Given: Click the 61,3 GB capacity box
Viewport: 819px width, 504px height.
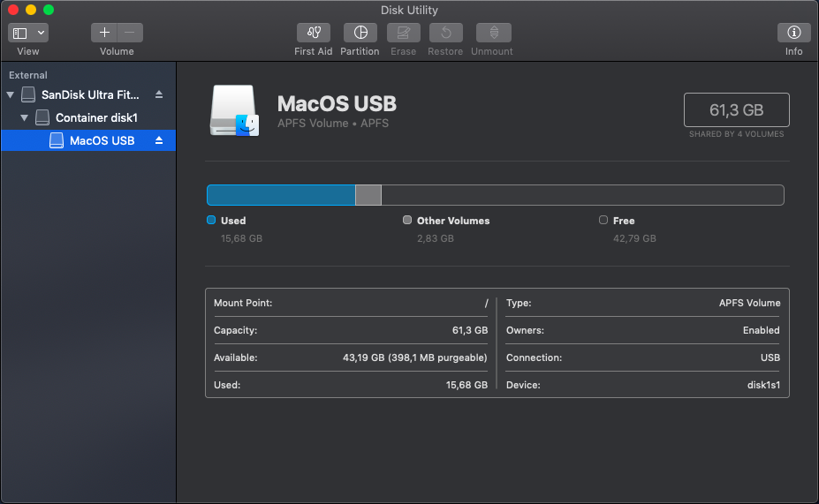Looking at the screenshot, I should point(736,110).
